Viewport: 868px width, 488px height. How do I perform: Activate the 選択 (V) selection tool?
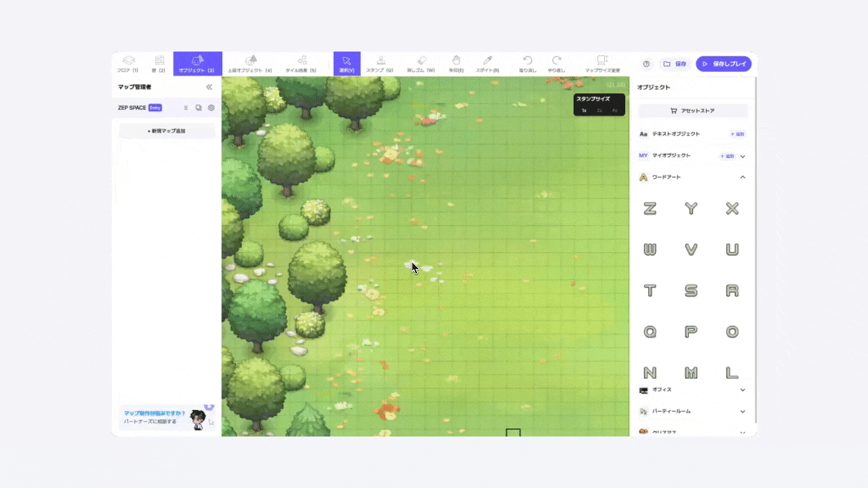tap(347, 64)
